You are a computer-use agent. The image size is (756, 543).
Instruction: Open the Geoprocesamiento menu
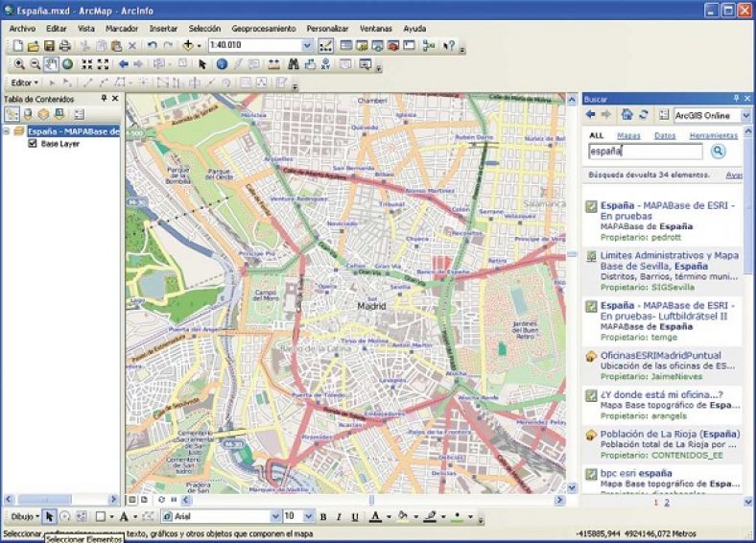click(264, 29)
